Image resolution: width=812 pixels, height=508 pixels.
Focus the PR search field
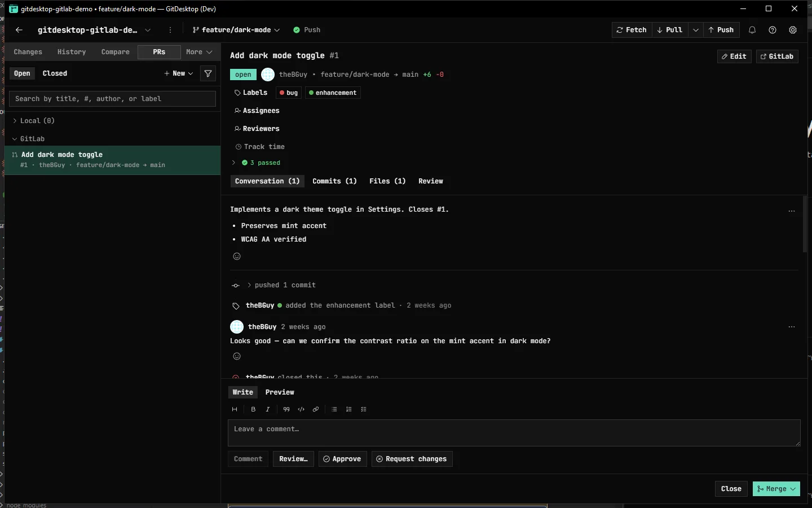112,99
